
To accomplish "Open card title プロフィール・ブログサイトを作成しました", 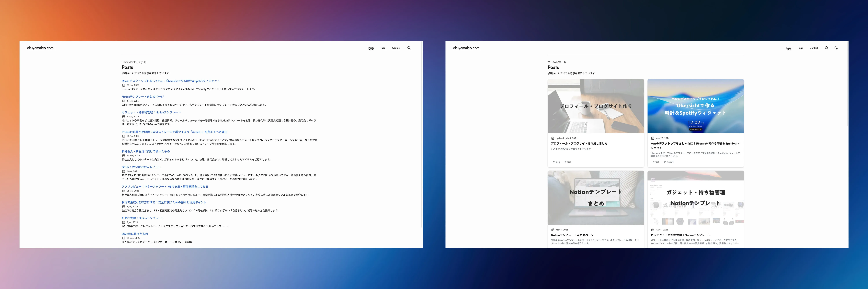I will pos(579,143).
